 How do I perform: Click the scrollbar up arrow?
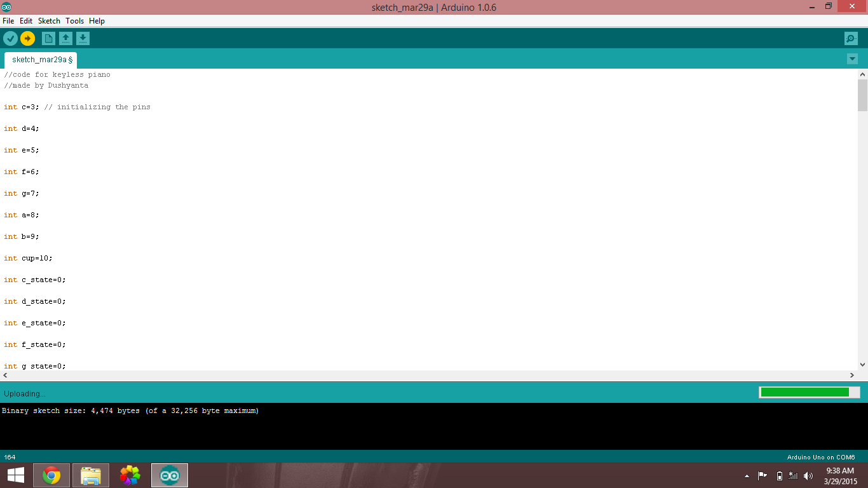coord(862,74)
